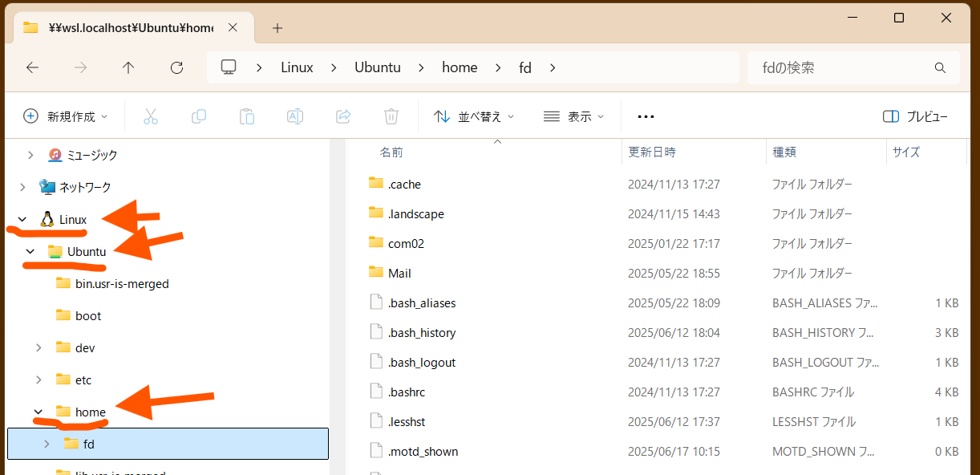Screen dimensions: 980x475
Task: Click the com02 folder icon
Action: (x=376, y=242)
